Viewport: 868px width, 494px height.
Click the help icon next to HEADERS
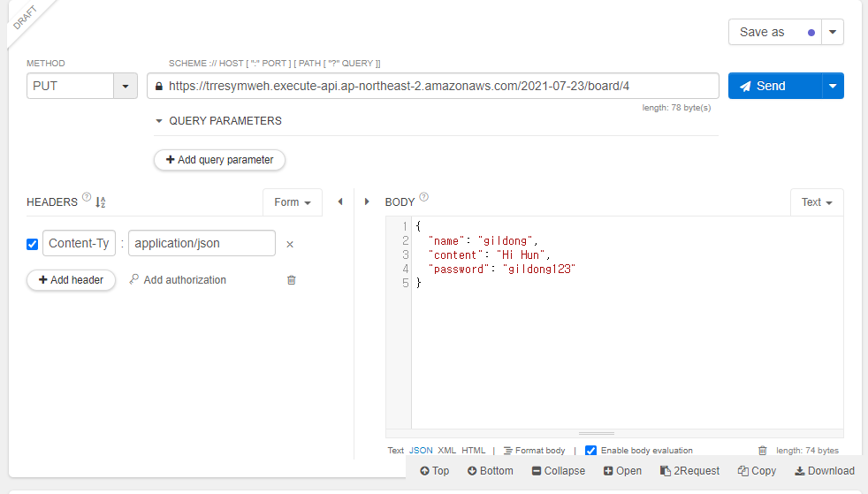click(x=87, y=199)
